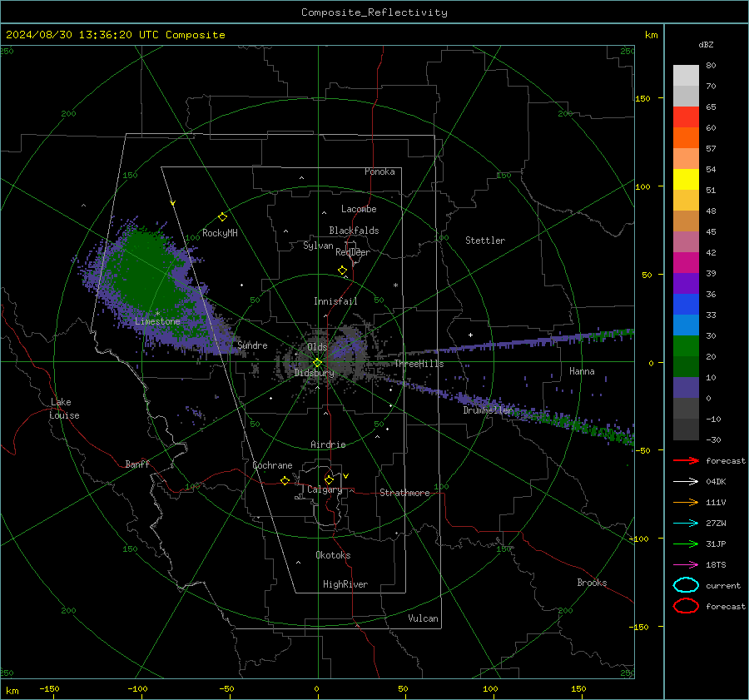Screen dimensions: 749x700
Task: Click the Strathmore label
Action: (404, 493)
